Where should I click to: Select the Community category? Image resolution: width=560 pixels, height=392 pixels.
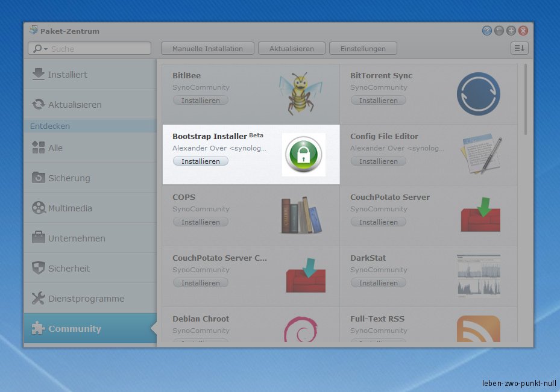90,328
